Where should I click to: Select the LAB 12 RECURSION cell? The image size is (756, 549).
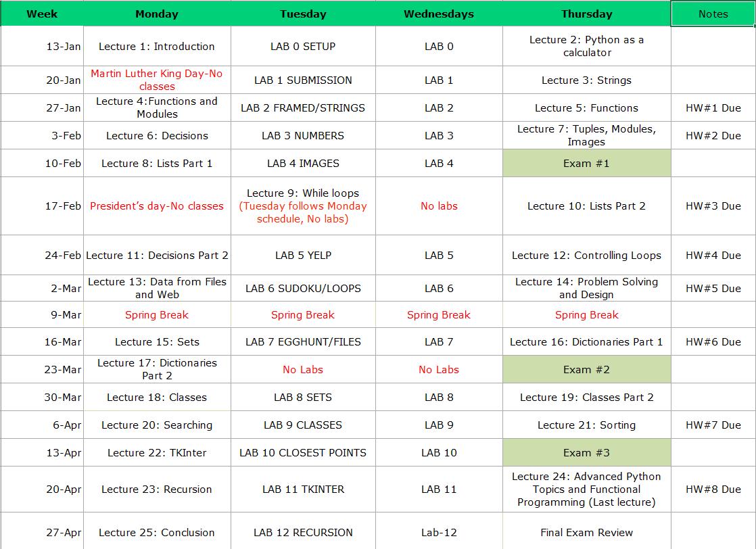(303, 532)
